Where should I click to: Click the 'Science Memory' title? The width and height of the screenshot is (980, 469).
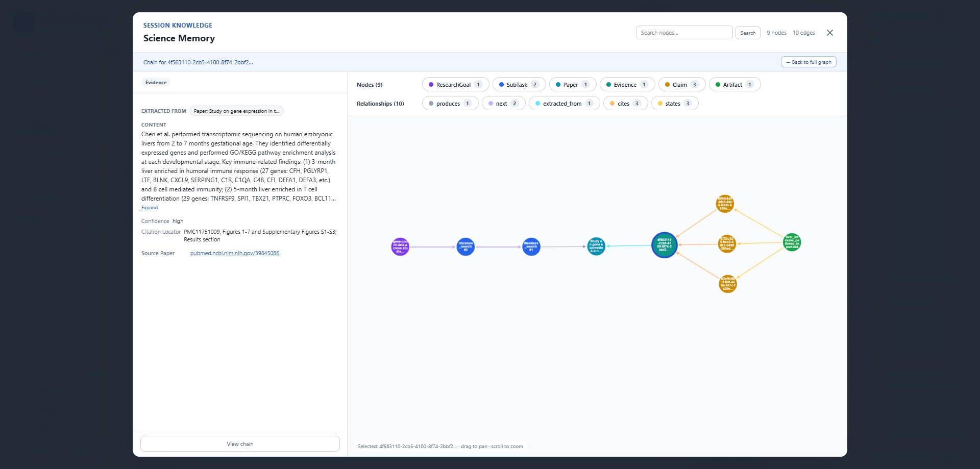point(179,38)
